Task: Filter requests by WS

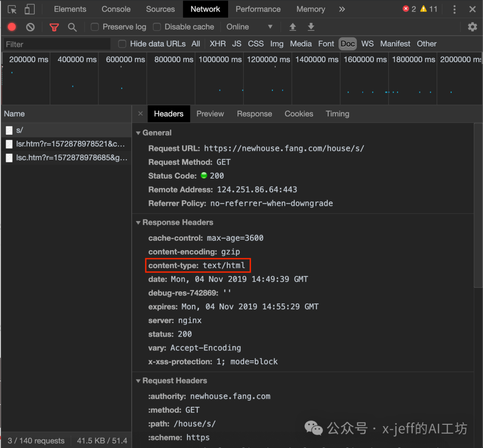Action: (x=367, y=44)
